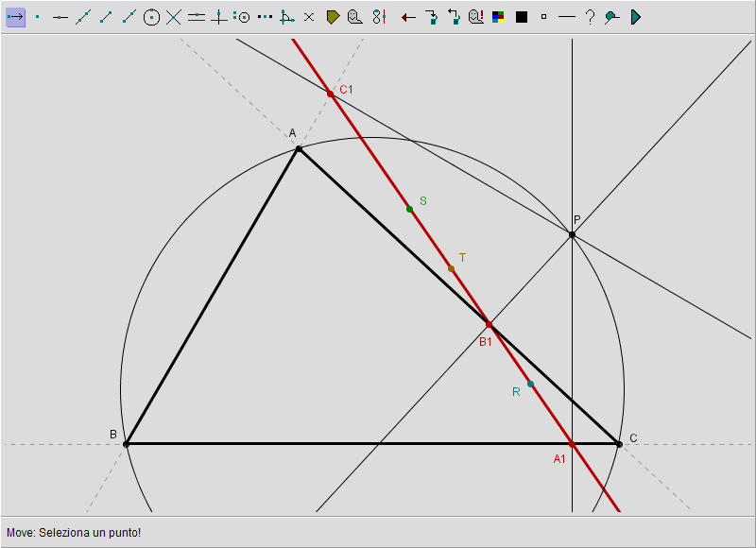The height and width of the screenshot is (548, 756).
Task: Click the up-arrow macro targets icon
Action: pos(454,17)
